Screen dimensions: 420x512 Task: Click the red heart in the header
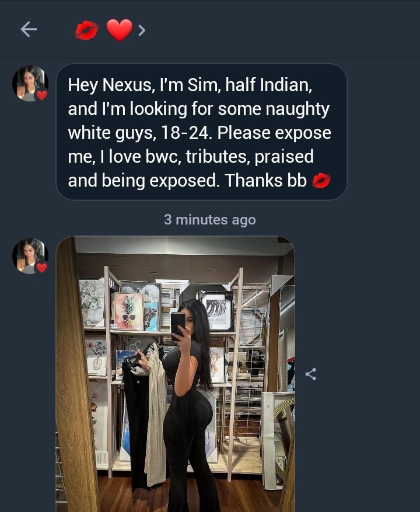click(120, 30)
